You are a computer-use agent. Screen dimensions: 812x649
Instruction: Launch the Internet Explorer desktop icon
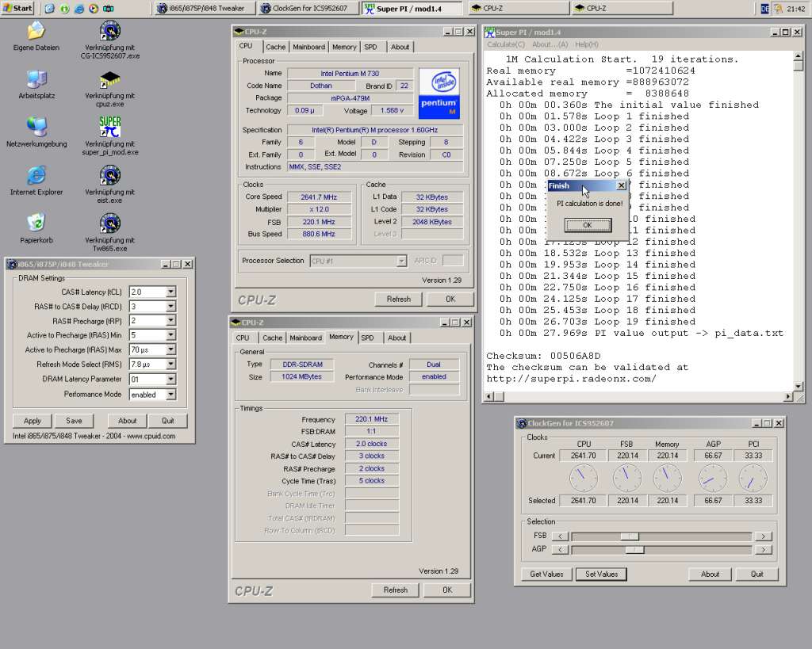(x=36, y=176)
